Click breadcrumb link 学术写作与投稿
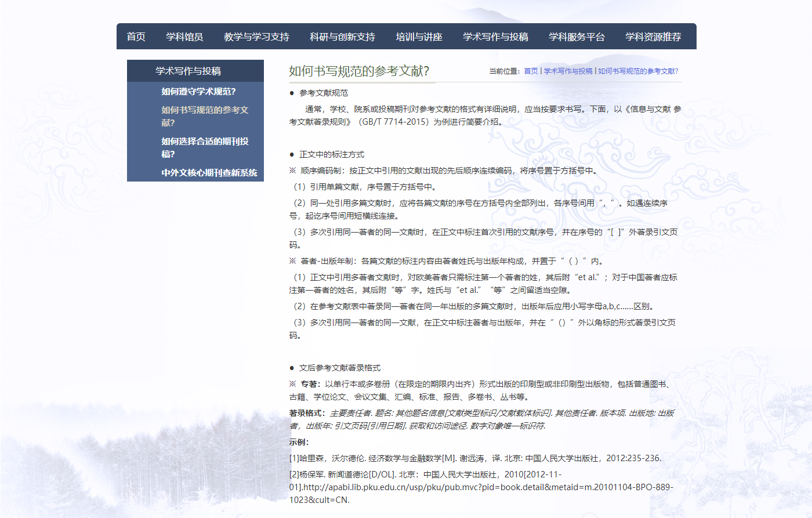This screenshot has height=518, width=812. tap(568, 71)
